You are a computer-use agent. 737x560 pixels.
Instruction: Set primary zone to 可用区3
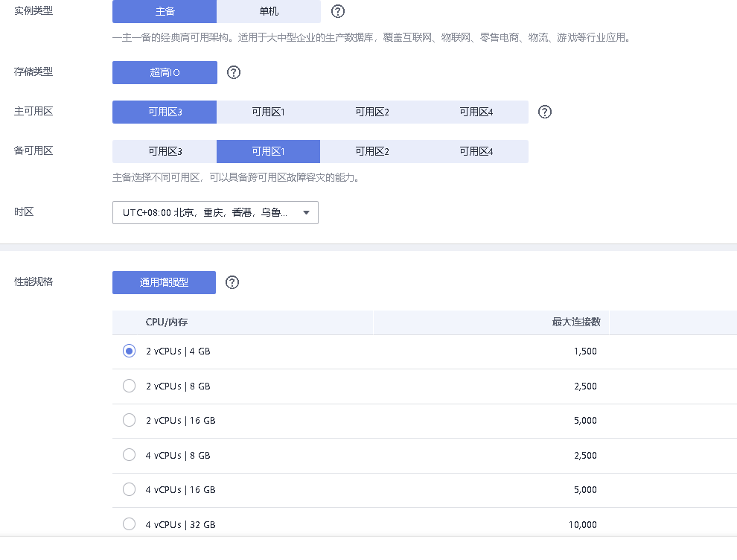165,112
